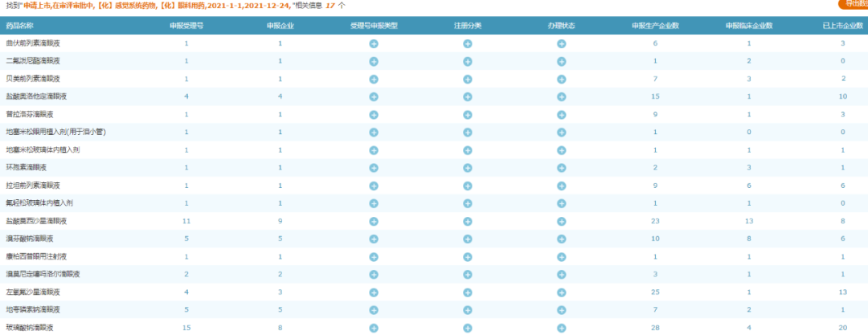This screenshot has height=335, width=868.
Task: Open 已上市企业数 value 10 for 盐酸奥洛他定滴眼液
Action: [843, 96]
